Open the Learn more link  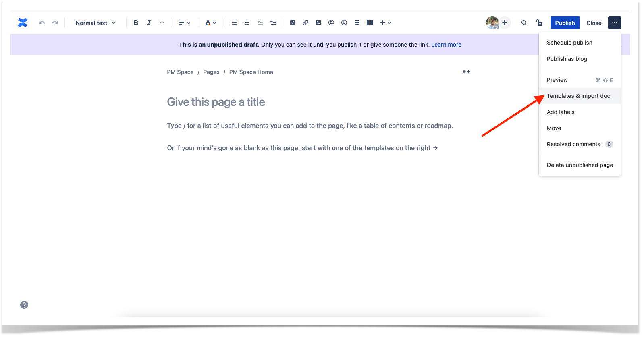[446, 45]
